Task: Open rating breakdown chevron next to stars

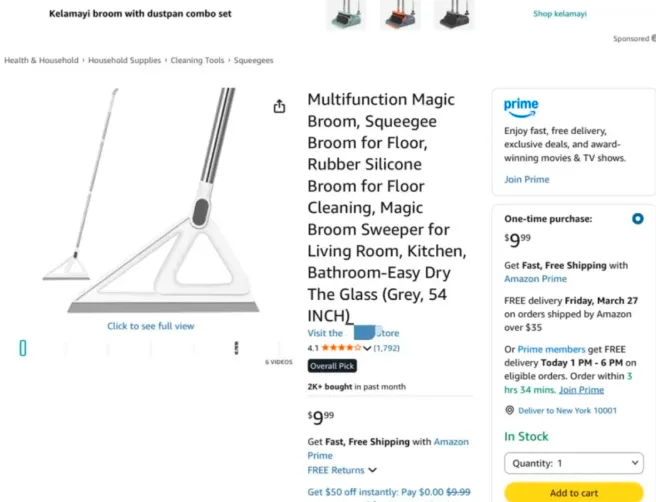Action: pos(367,348)
